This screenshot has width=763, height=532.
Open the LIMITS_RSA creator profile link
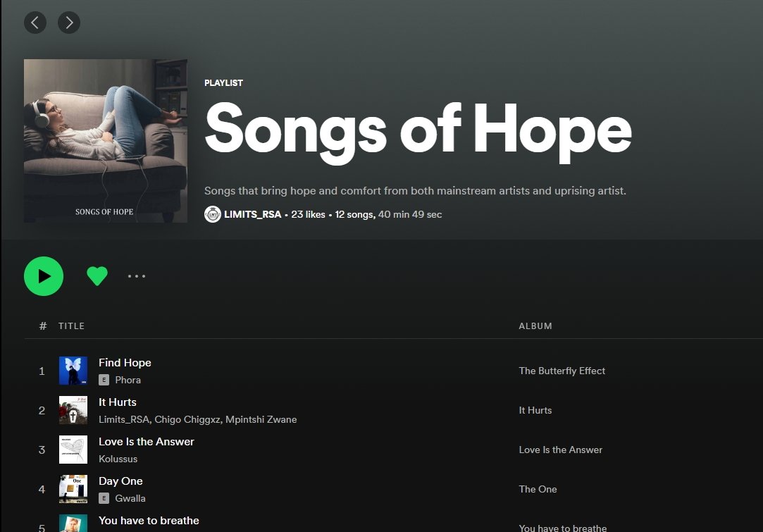coord(252,214)
